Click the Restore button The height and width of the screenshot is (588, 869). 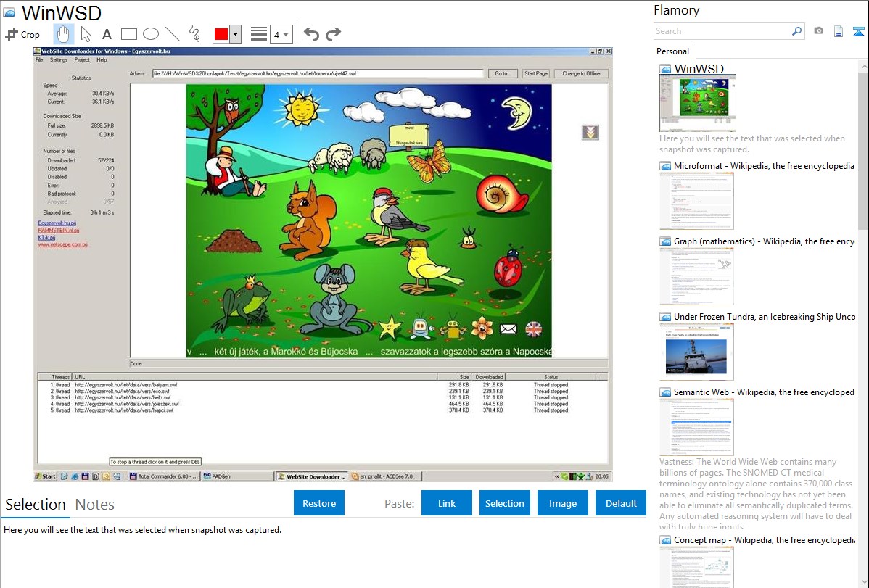click(319, 503)
